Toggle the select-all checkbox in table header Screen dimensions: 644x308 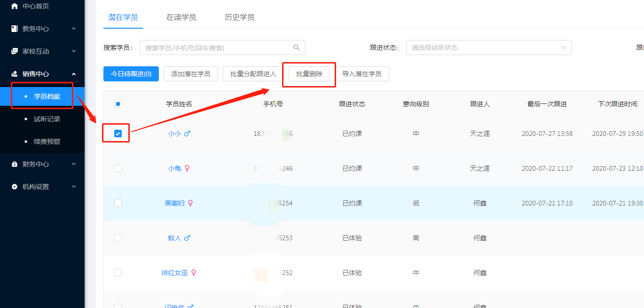pos(118,104)
